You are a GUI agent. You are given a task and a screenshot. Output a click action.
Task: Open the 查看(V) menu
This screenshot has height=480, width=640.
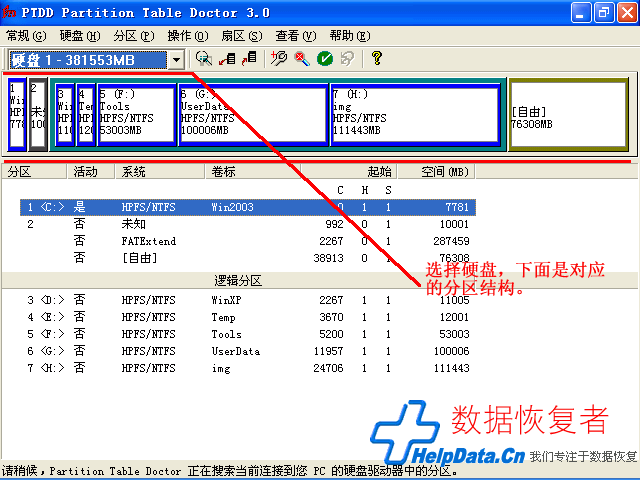pyautogui.click(x=296, y=36)
